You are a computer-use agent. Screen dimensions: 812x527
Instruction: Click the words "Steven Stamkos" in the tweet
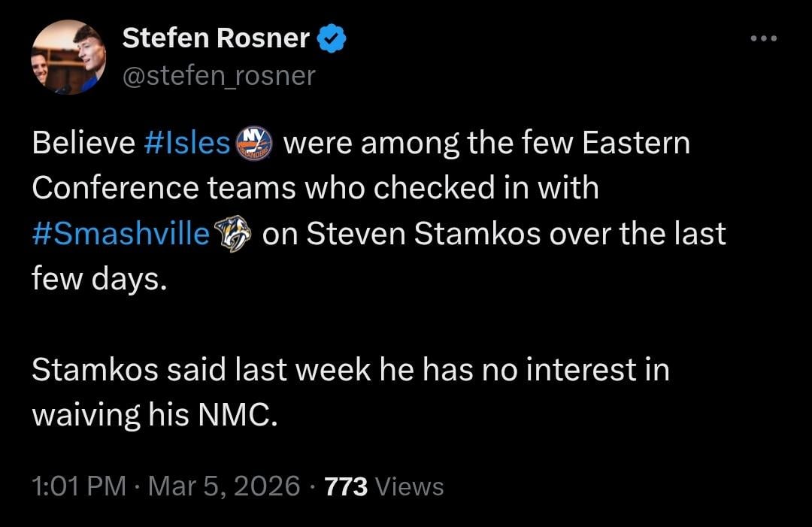[426, 234]
